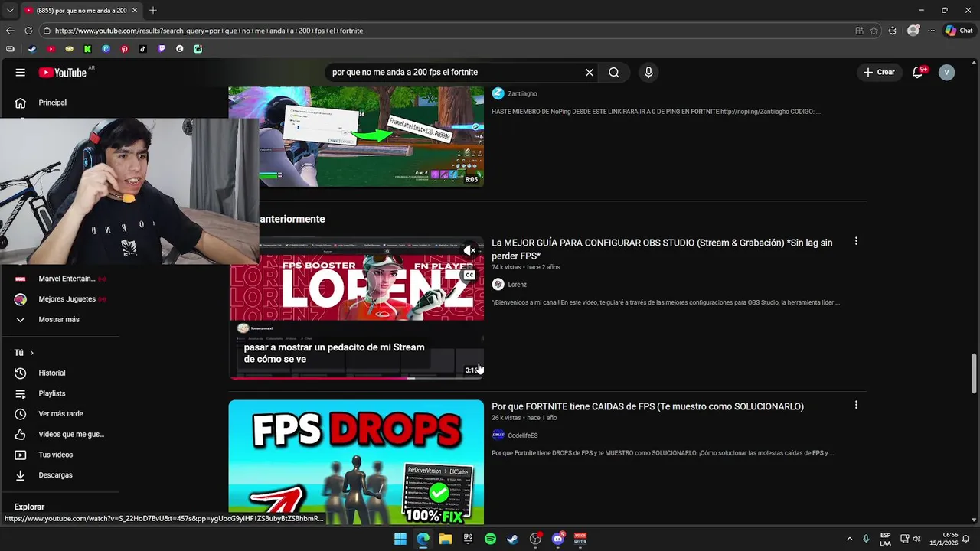Add this page to favorites star
980x551 pixels.
point(874,31)
